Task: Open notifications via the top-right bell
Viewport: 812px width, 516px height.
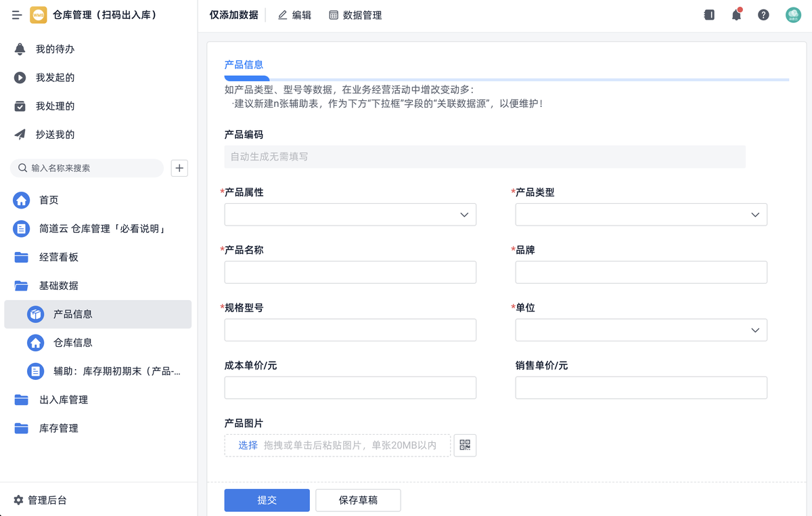Action: [736, 14]
